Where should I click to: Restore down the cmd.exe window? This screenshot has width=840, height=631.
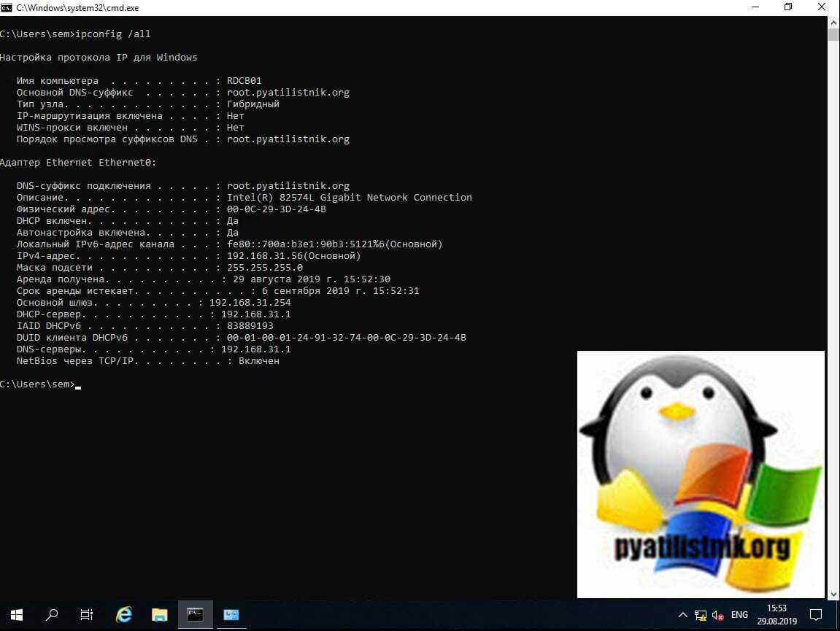click(x=788, y=7)
